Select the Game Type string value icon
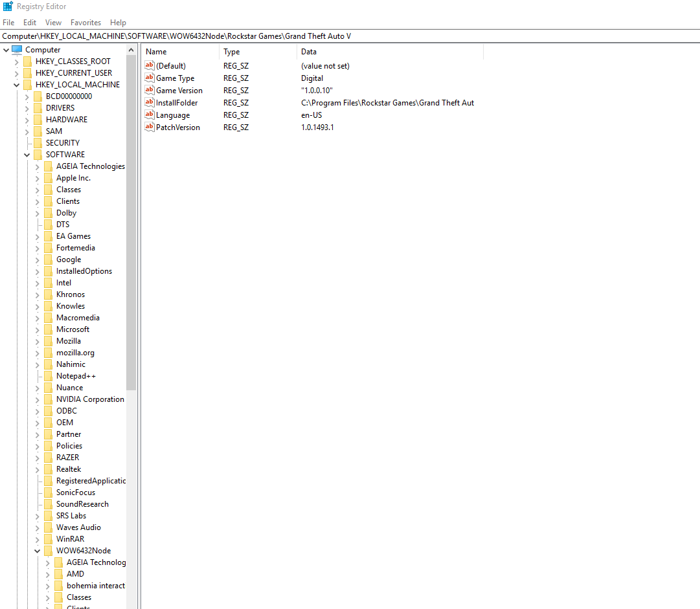Screen dimensions: 700x609 coord(150,78)
